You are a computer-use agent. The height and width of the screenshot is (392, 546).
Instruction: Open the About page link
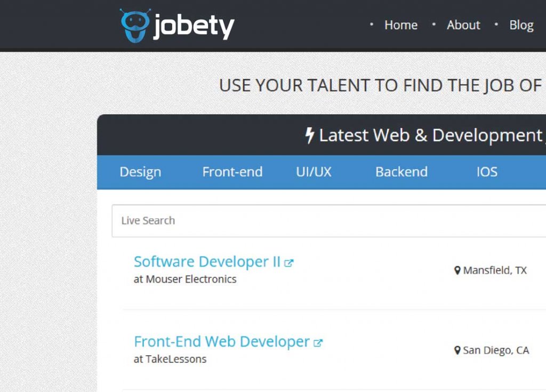pos(463,25)
